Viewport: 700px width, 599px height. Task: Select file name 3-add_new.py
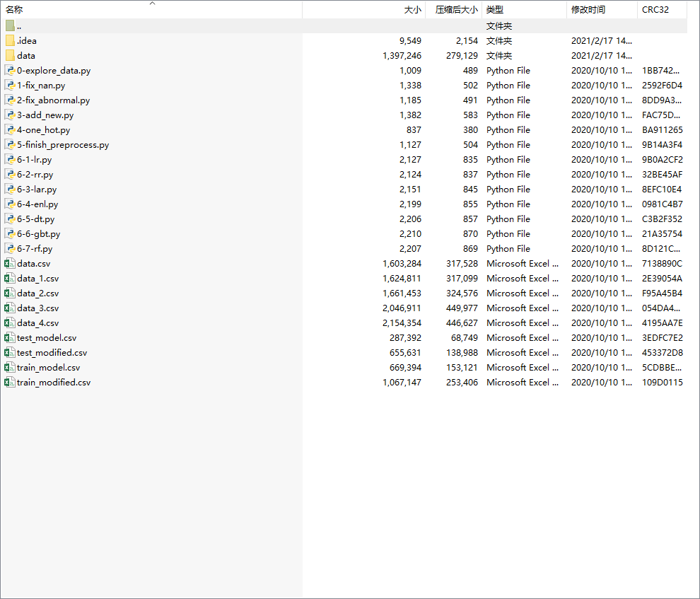45,115
